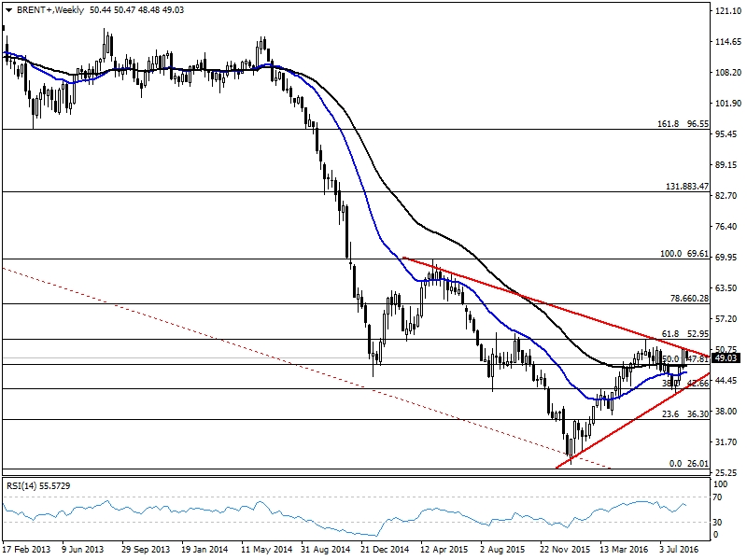The height and width of the screenshot is (560, 747).
Task: Click the 13 Mar 2016 date label
Action: tap(624, 550)
